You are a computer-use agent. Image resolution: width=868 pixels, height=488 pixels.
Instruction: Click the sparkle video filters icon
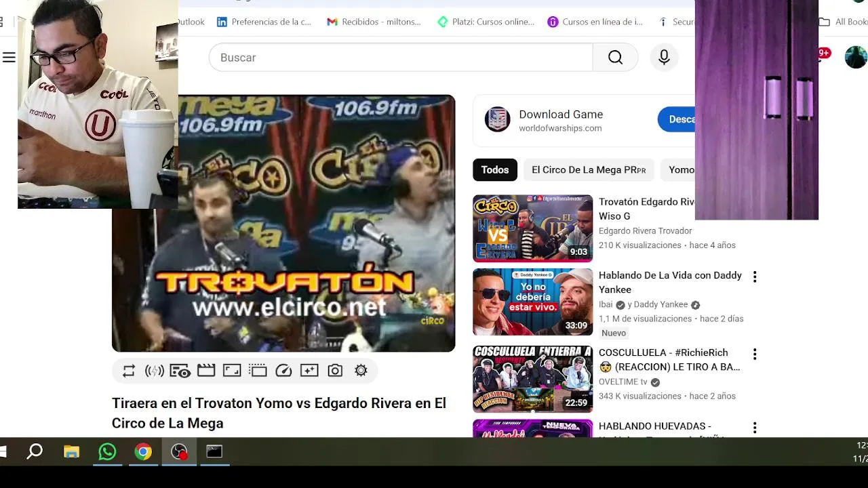309,371
